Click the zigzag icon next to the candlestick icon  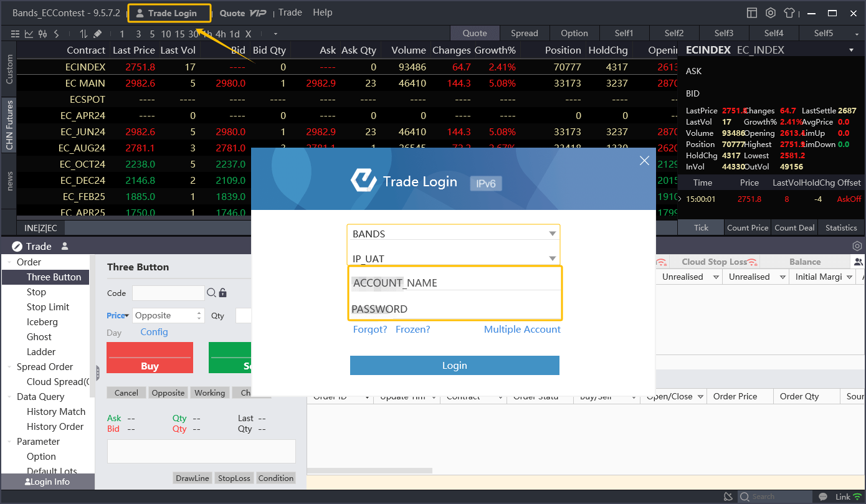pos(56,34)
